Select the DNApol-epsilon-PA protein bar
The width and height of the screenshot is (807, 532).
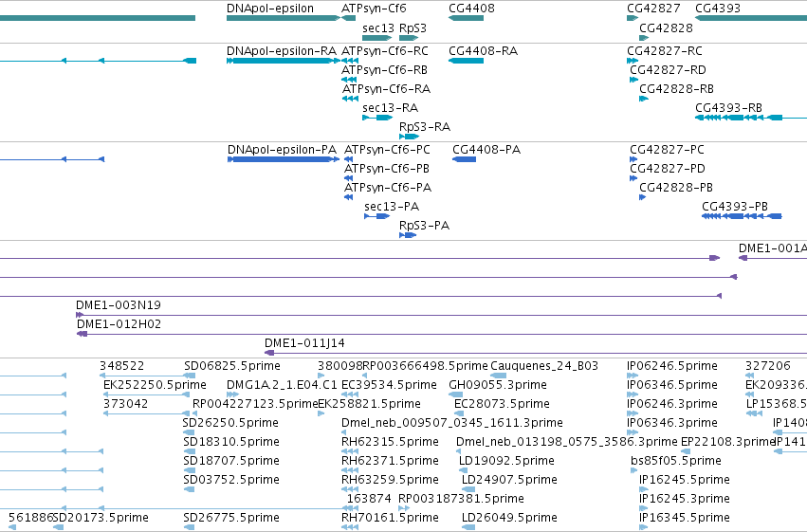pyautogui.click(x=284, y=159)
